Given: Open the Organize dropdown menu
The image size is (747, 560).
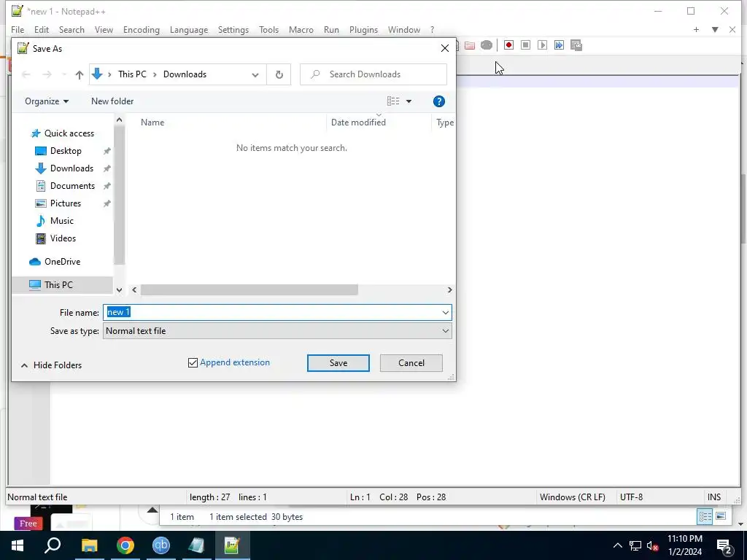Looking at the screenshot, I should 47,101.
